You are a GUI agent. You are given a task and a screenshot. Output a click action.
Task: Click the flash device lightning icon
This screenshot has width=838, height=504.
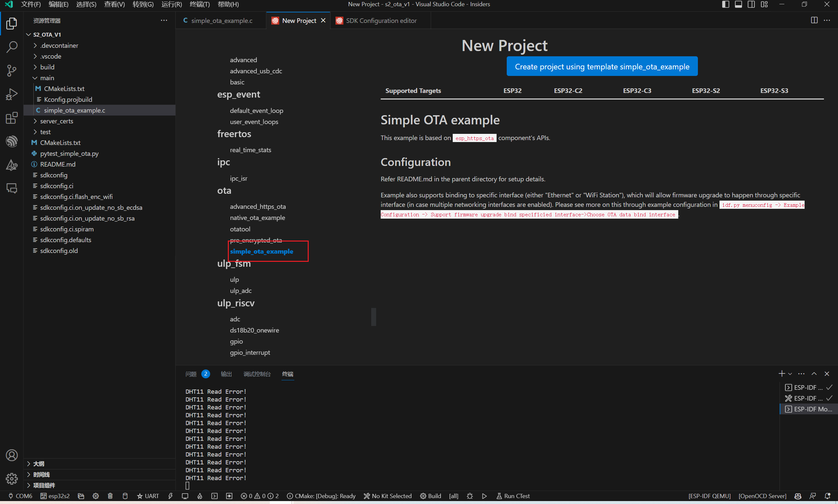(171, 496)
